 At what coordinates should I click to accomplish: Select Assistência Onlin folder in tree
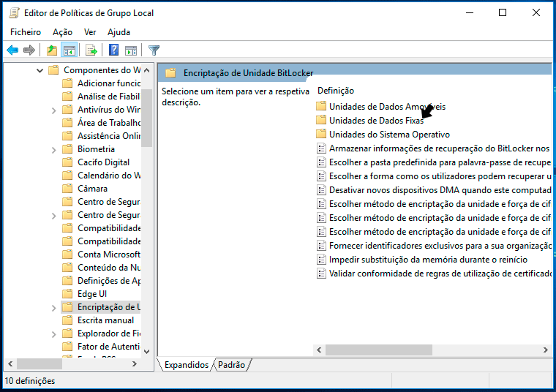tap(102, 136)
